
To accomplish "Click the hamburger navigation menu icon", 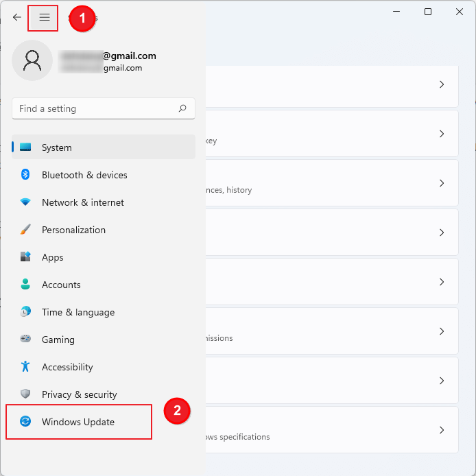I will pyautogui.click(x=45, y=18).
